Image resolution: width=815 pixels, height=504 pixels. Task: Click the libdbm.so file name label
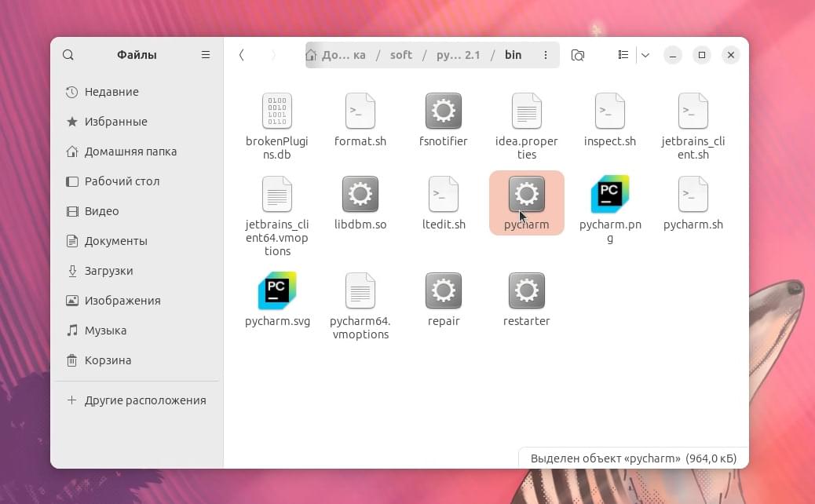(360, 225)
